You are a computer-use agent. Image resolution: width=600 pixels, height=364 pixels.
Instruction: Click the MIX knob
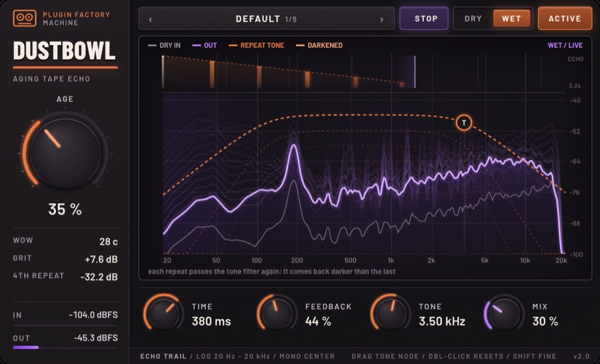(x=504, y=313)
